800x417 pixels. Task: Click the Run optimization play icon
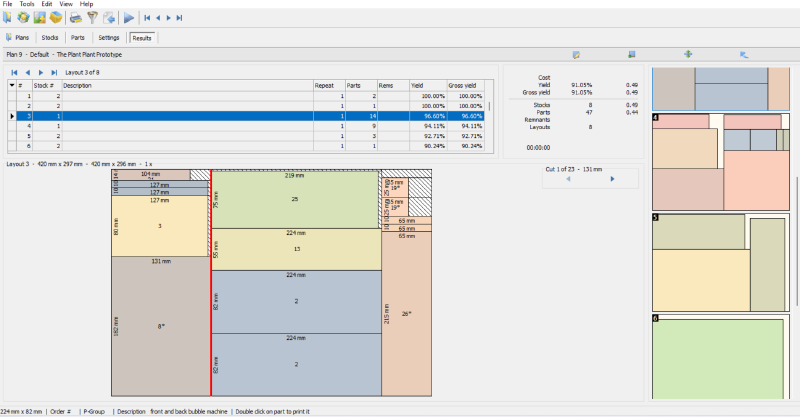[130, 18]
